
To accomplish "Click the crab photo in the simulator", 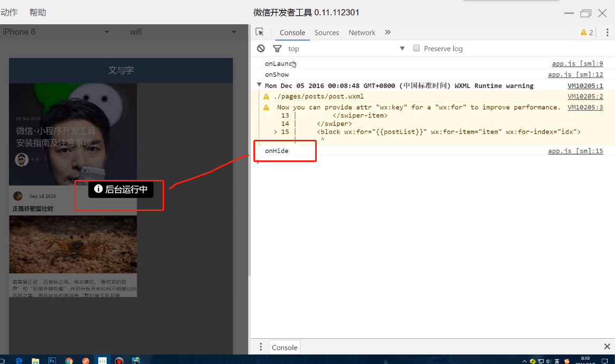I will (x=73, y=244).
